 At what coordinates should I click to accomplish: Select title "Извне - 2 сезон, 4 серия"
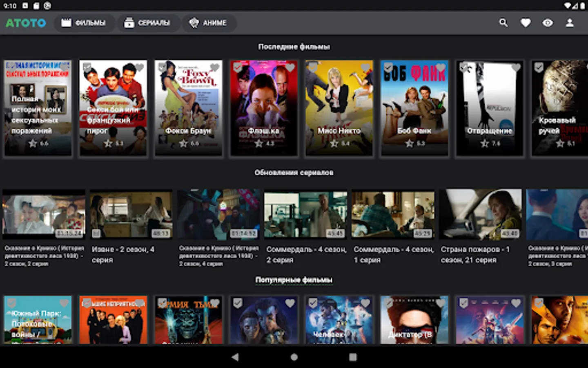pyautogui.click(x=123, y=254)
